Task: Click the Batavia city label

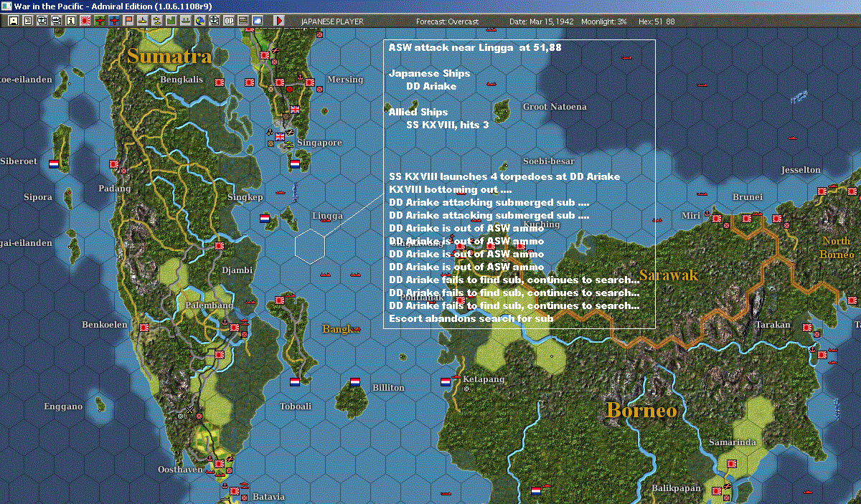Action: [x=269, y=496]
